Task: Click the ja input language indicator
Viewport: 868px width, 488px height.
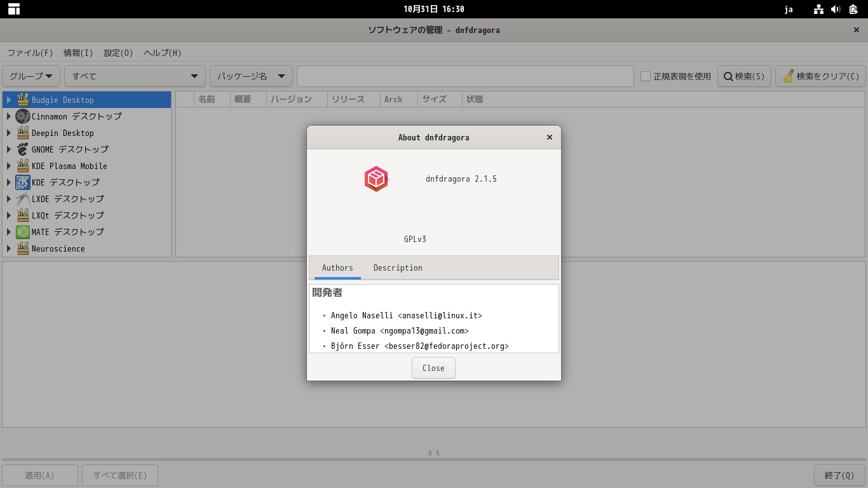Action: coord(789,9)
